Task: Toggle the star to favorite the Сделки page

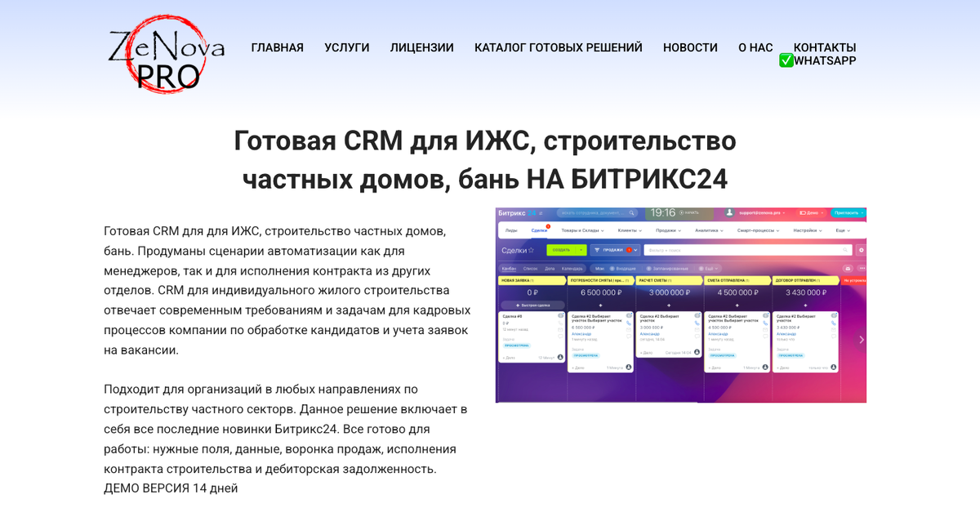Action: pyautogui.click(x=531, y=250)
